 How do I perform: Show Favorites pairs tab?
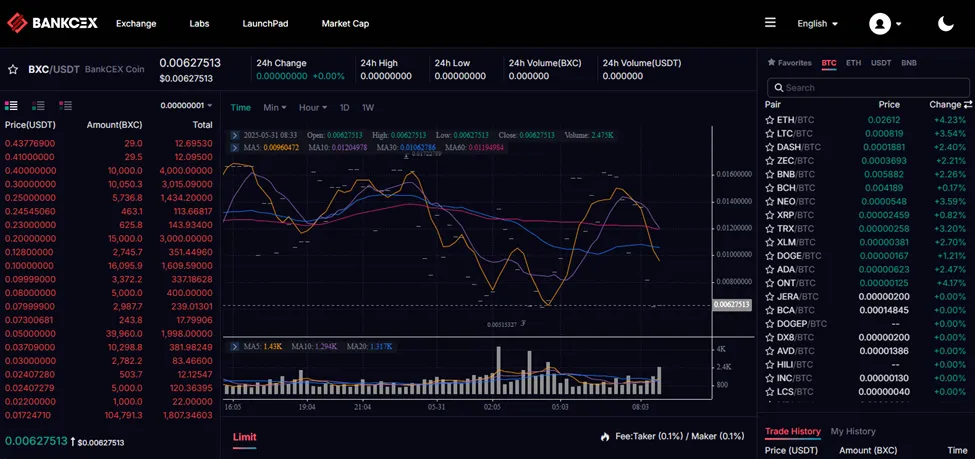point(790,63)
